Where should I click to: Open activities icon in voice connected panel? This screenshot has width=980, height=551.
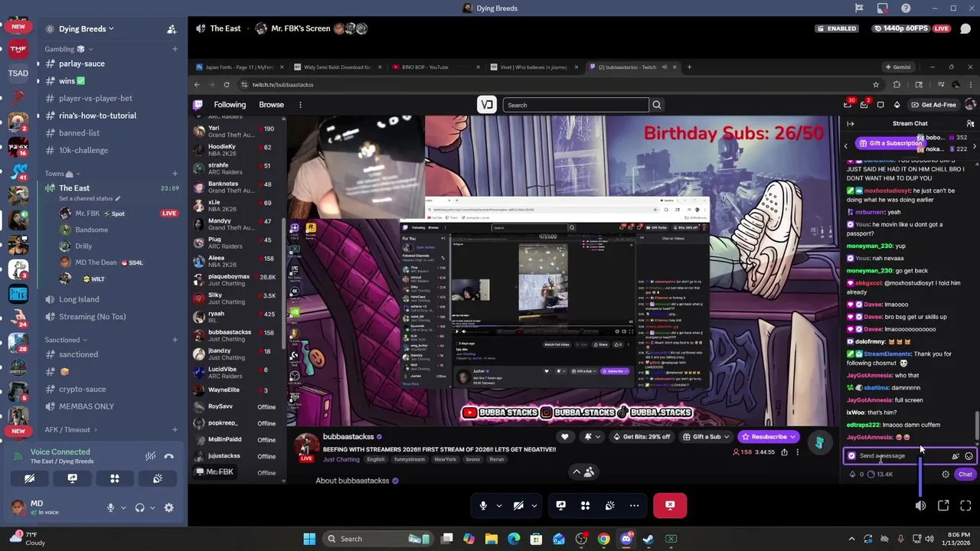tap(115, 479)
